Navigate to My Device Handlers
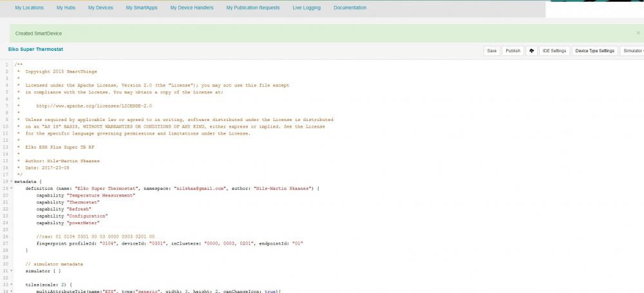 (193, 8)
